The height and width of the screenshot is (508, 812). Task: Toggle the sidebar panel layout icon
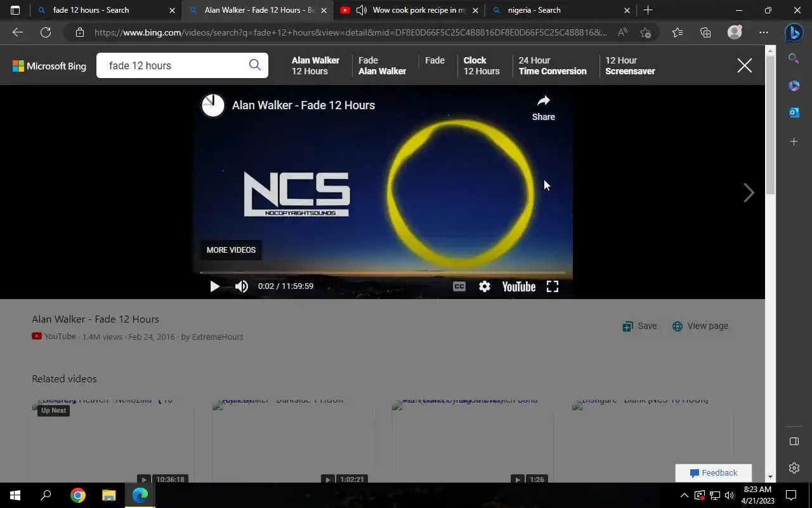[x=794, y=441]
